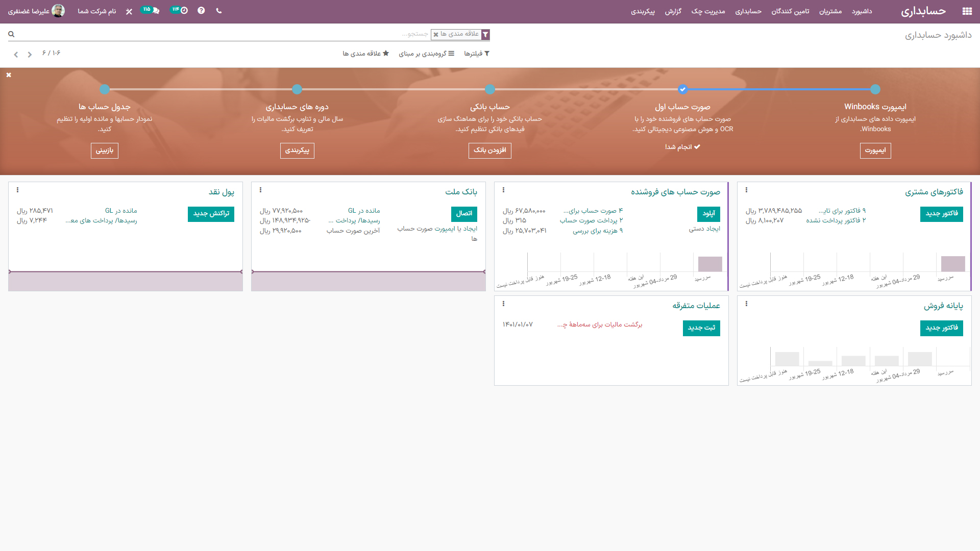Open the Customers menu in the top bar
The height and width of the screenshot is (551, 980).
830,11
